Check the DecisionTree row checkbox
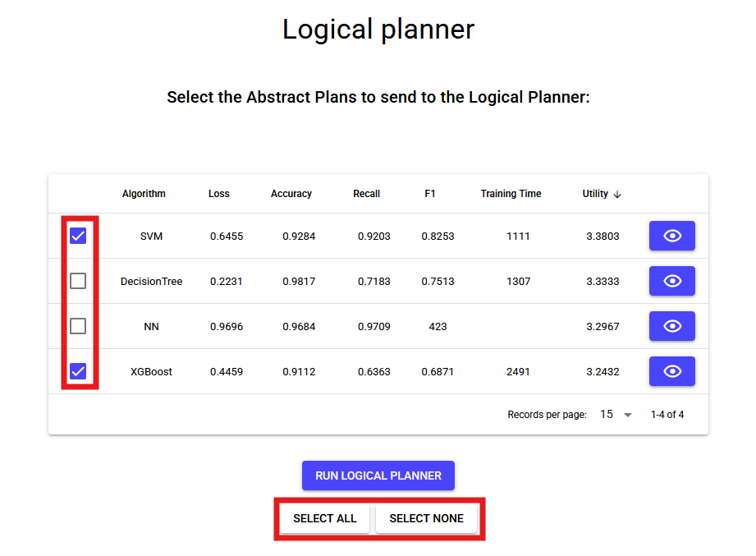 tap(78, 281)
